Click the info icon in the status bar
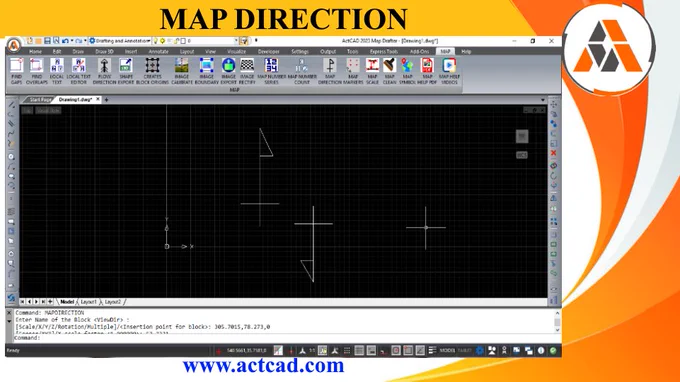Screen dimensions: 680x382 541,350
